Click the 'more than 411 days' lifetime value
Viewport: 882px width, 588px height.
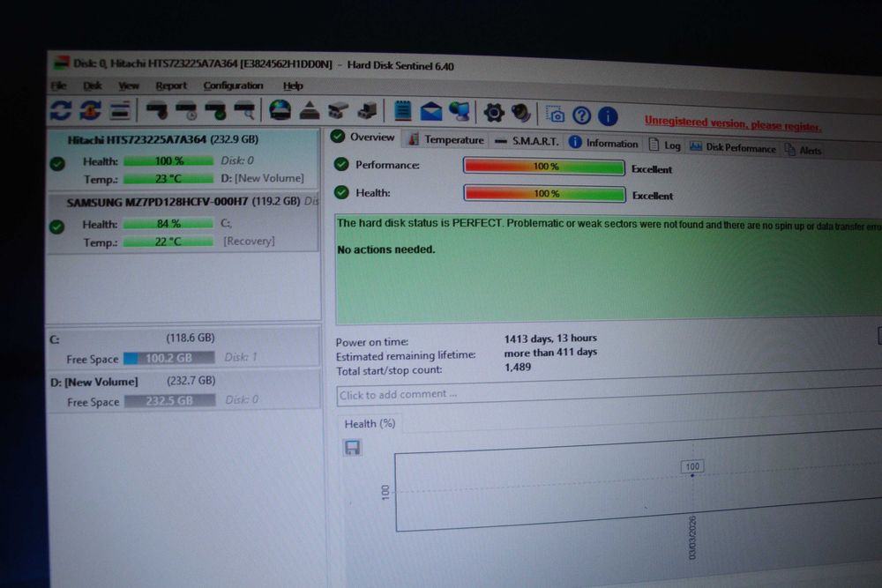(550, 353)
